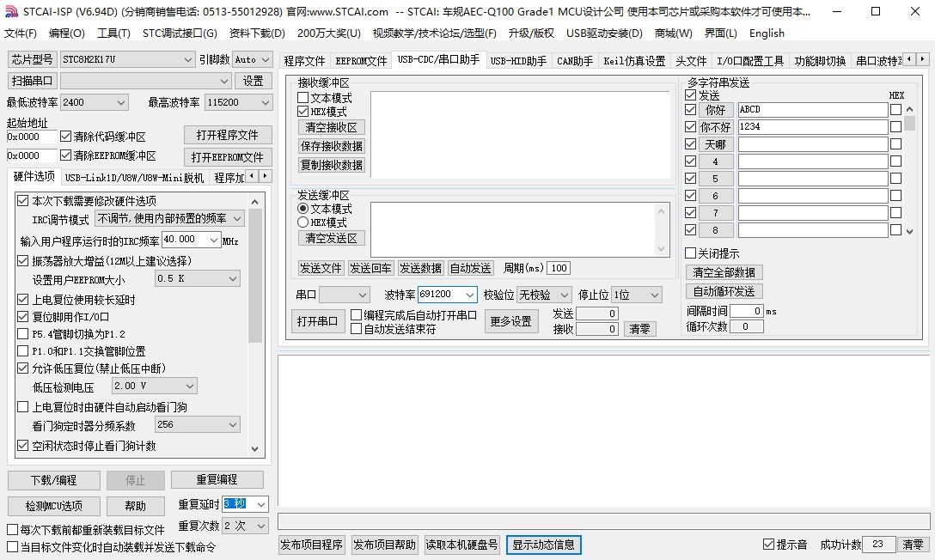Open the 芯片型号 dropdown showing STC8H2K17U
Image resolution: width=935 pixels, height=560 pixels.
point(127,59)
